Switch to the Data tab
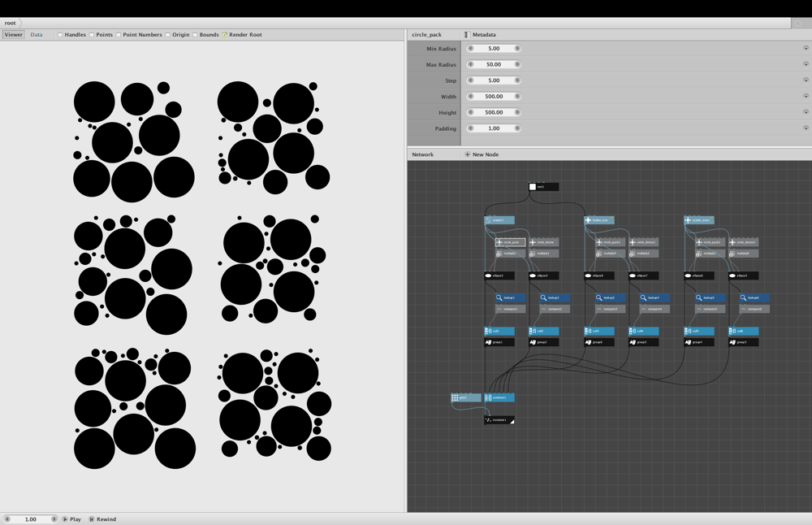Screen dimensions: 812x525 [37, 35]
